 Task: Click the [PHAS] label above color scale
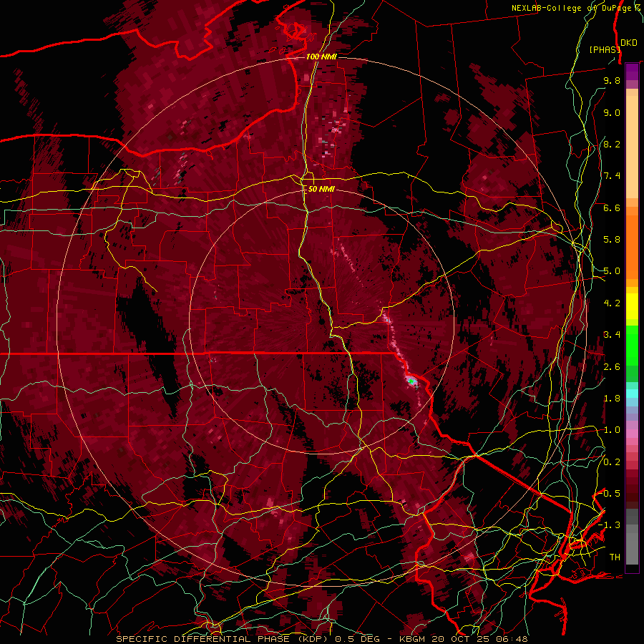click(x=605, y=49)
